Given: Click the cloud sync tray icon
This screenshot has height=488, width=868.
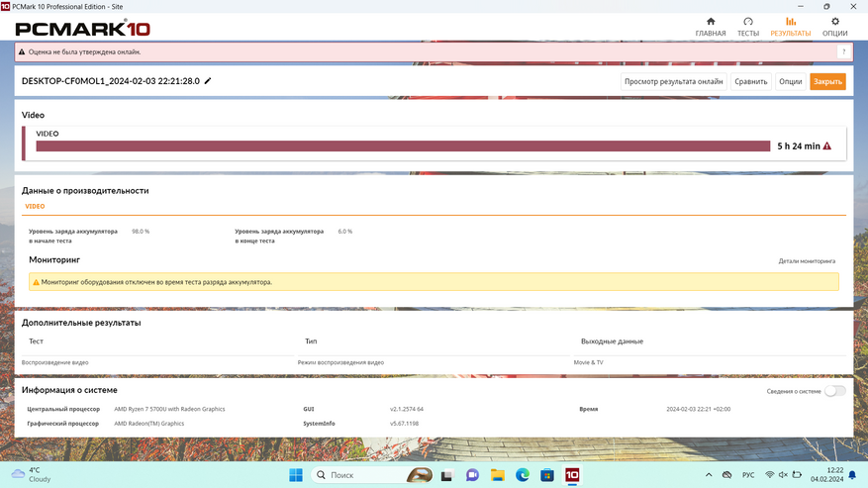Looking at the screenshot, I should [726, 475].
